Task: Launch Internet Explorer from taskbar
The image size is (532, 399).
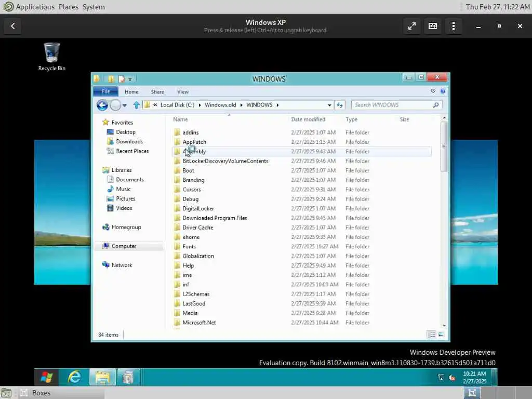Action: 74,377
